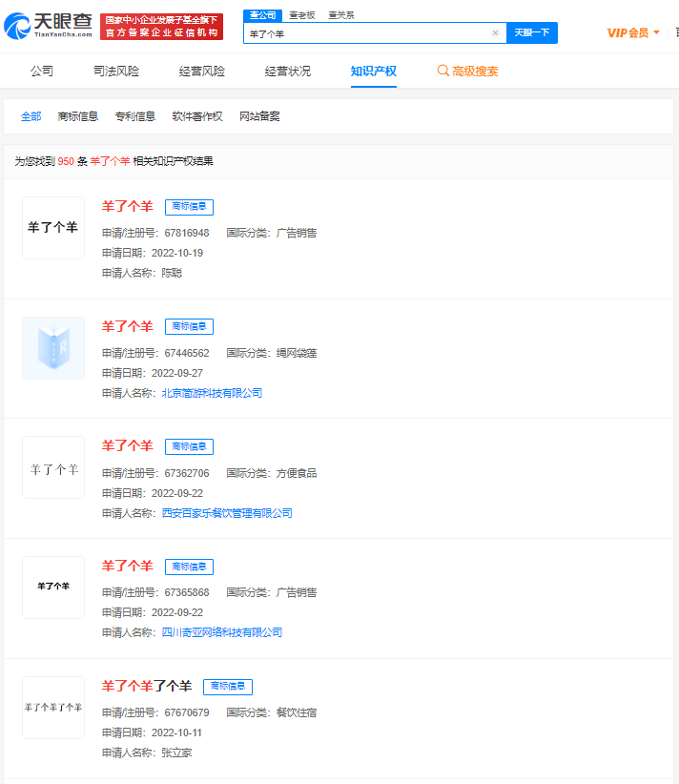Switch to the 经营状况 tab
679x784 pixels.
pos(287,71)
